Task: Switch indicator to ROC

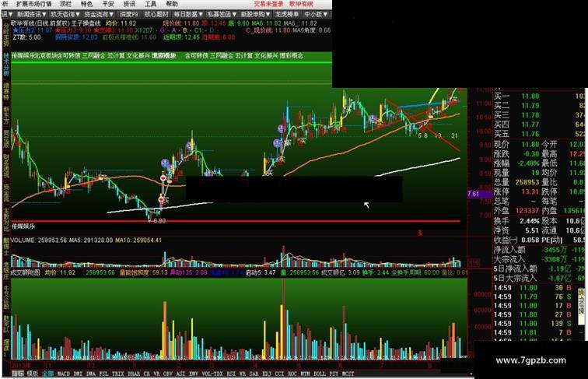Action: (x=292, y=374)
